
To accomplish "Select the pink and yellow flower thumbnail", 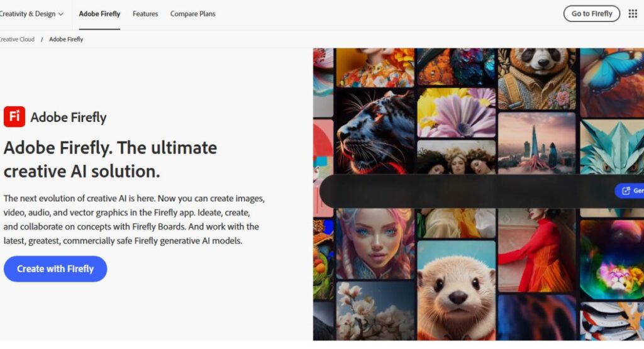I will (457, 112).
